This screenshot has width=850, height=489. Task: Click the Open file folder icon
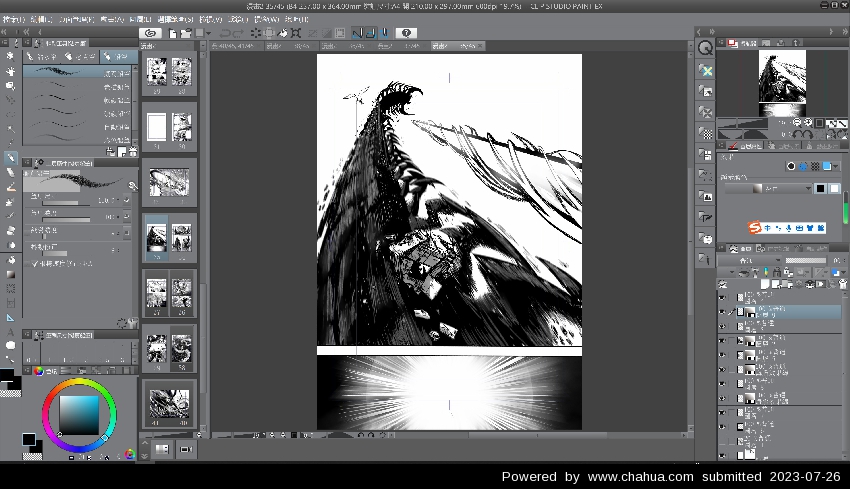tap(185, 33)
